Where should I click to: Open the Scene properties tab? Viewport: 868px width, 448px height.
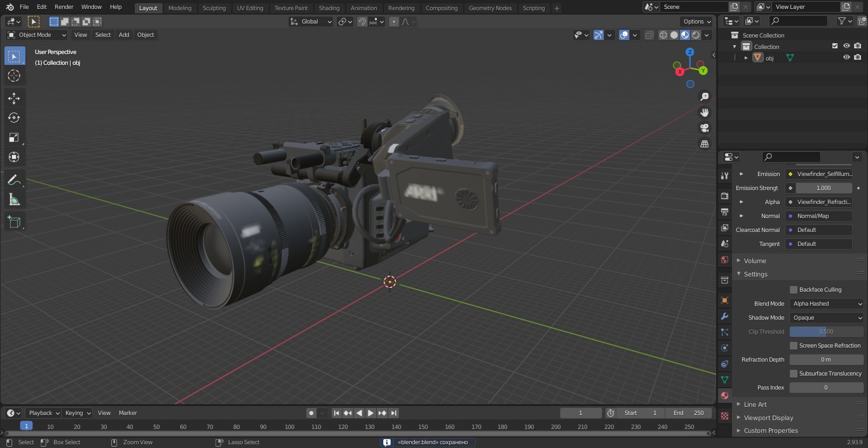click(x=724, y=243)
